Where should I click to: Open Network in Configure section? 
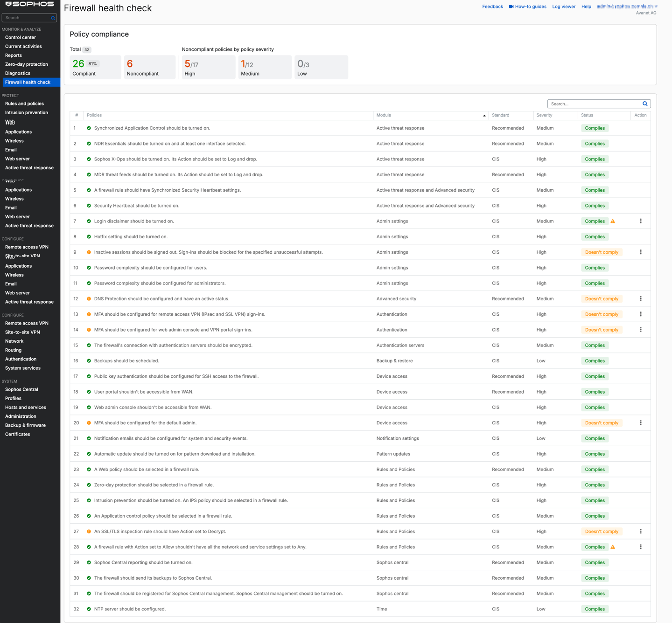[x=14, y=341]
